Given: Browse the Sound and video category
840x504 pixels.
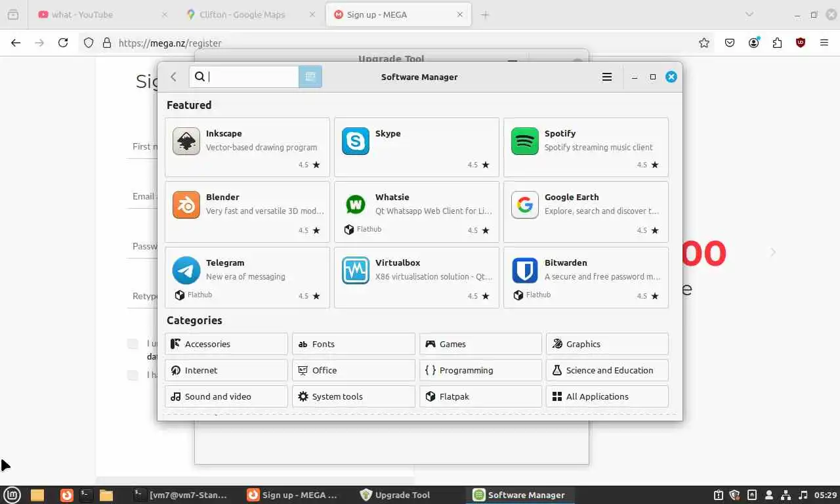Looking at the screenshot, I should coord(226,396).
